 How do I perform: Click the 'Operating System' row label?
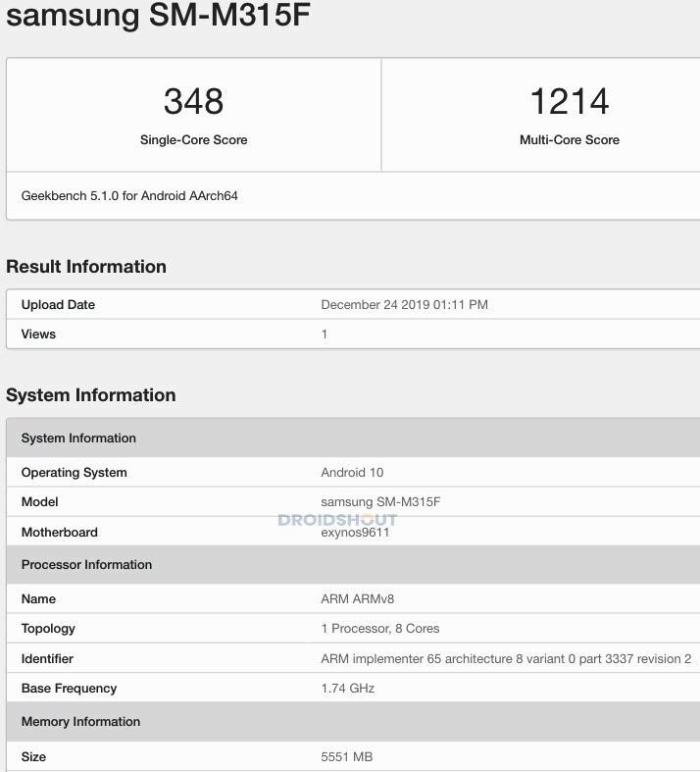pyautogui.click(x=74, y=473)
